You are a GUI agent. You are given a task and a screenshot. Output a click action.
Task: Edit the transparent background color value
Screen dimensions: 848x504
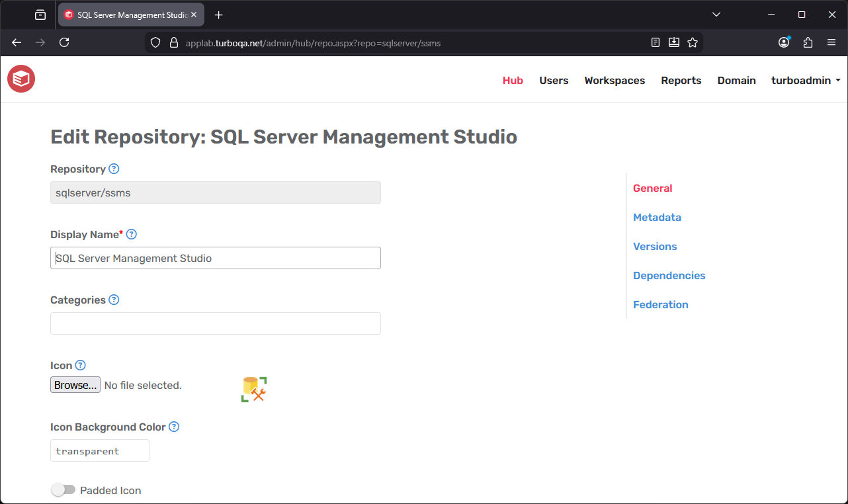point(99,450)
